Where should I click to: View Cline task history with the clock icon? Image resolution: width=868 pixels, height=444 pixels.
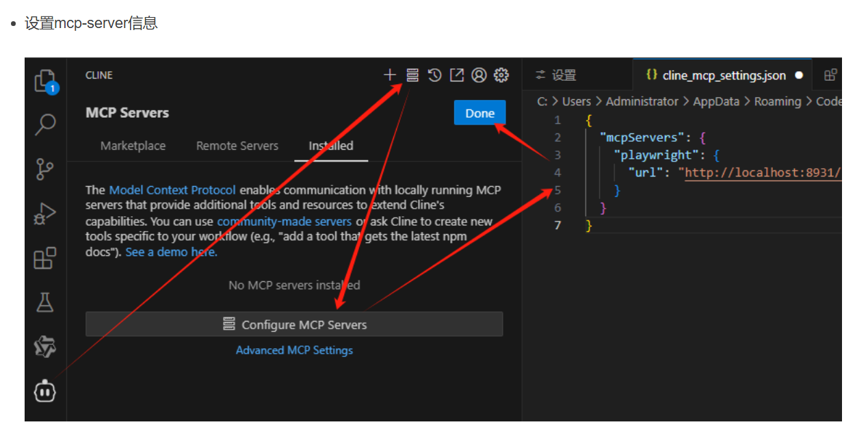[x=434, y=75]
